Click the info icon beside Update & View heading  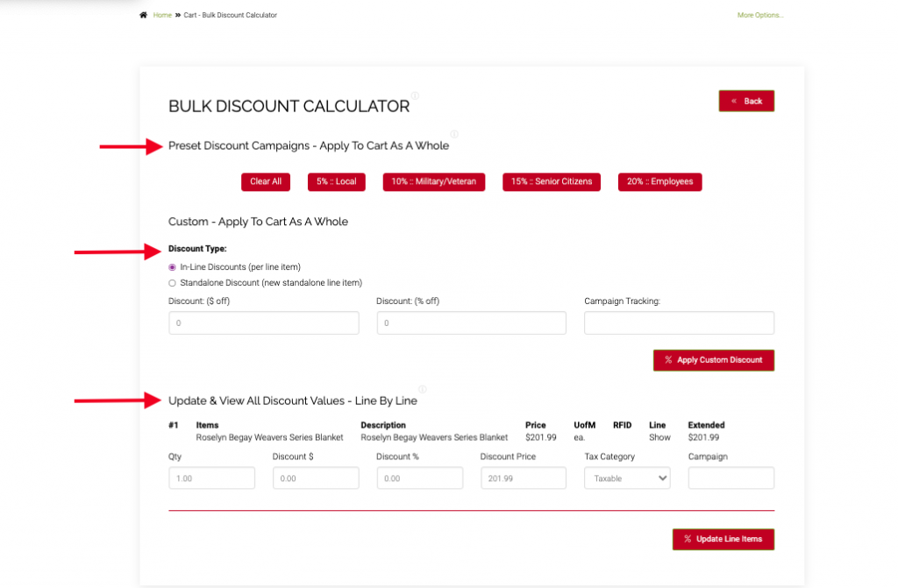pyautogui.click(x=422, y=389)
